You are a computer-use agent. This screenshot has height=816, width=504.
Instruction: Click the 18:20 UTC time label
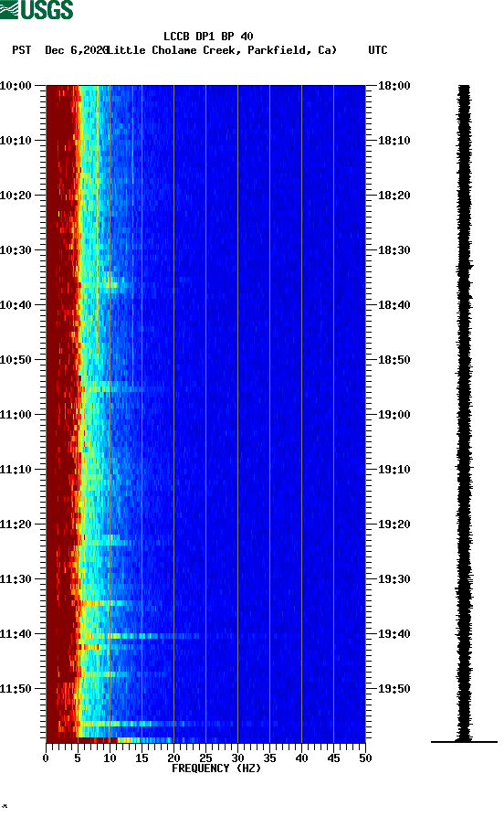coord(394,196)
